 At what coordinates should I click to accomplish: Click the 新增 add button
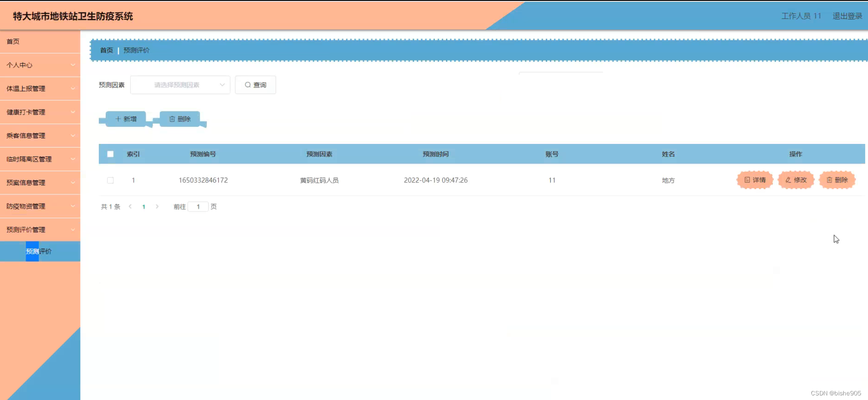tap(126, 119)
